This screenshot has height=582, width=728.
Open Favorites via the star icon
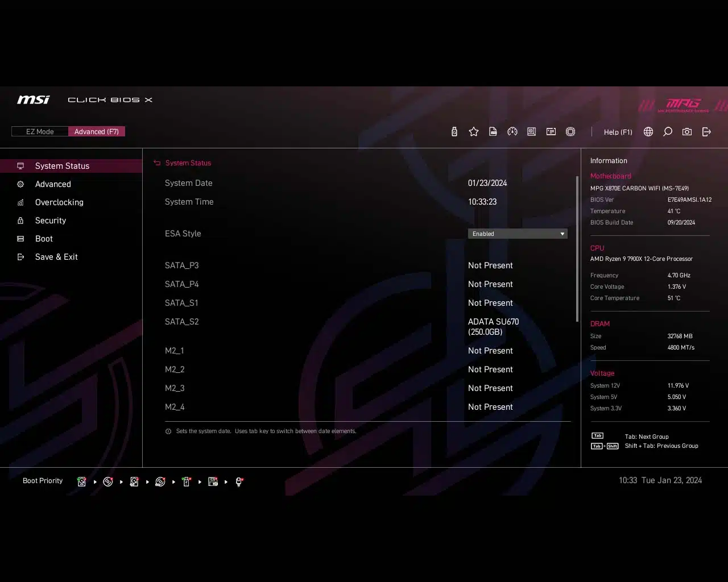[x=474, y=132]
